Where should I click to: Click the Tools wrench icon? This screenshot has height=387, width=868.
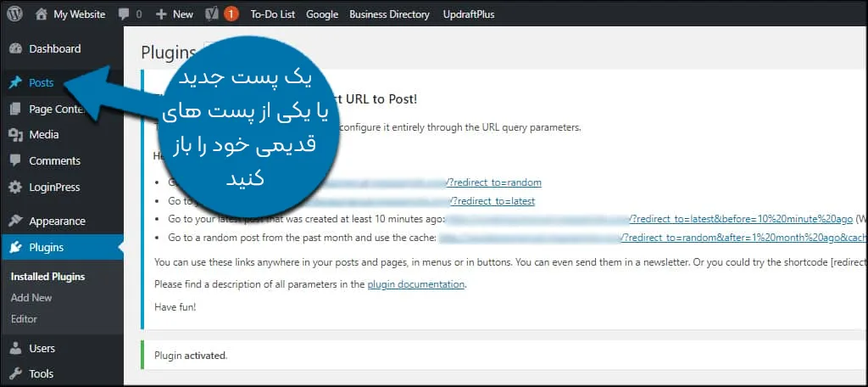pos(15,373)
